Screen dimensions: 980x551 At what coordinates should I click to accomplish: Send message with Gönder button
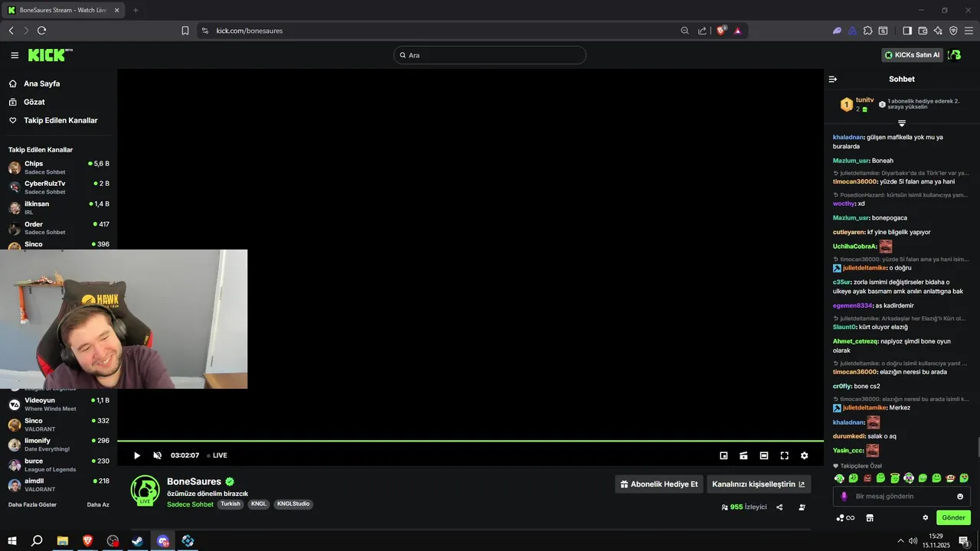point(953,517)
